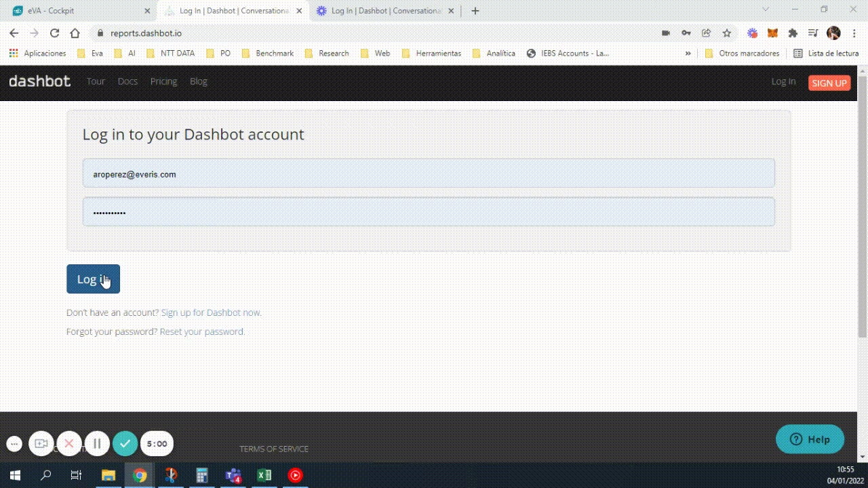Click the saved passwords key icon
The height and width of the screenshot is (488, 868).
point(686,33)
